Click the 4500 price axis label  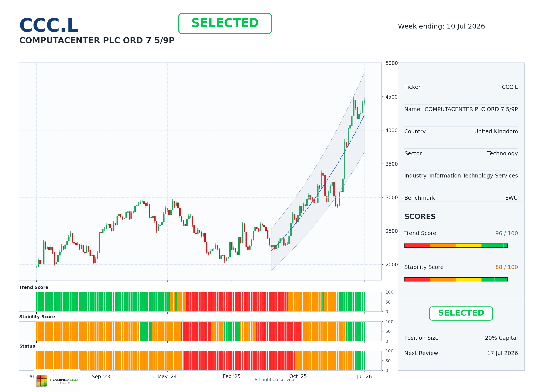391,97
